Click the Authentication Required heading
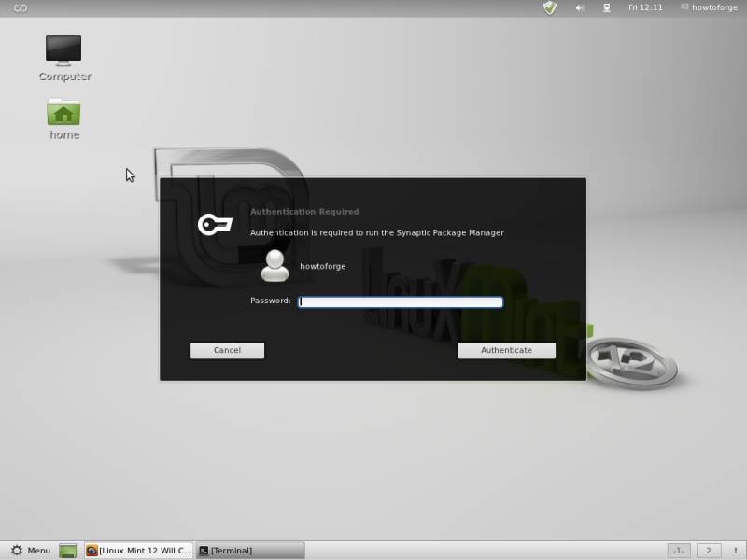Screen dimensions: 747x560 click(304, 212)
